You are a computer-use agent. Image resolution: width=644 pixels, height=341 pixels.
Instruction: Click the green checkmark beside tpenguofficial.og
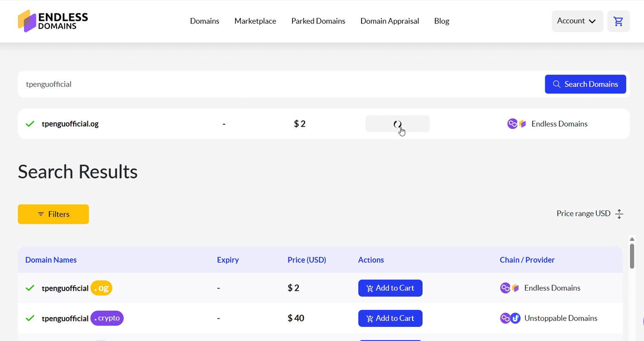[x=30, y=124]
